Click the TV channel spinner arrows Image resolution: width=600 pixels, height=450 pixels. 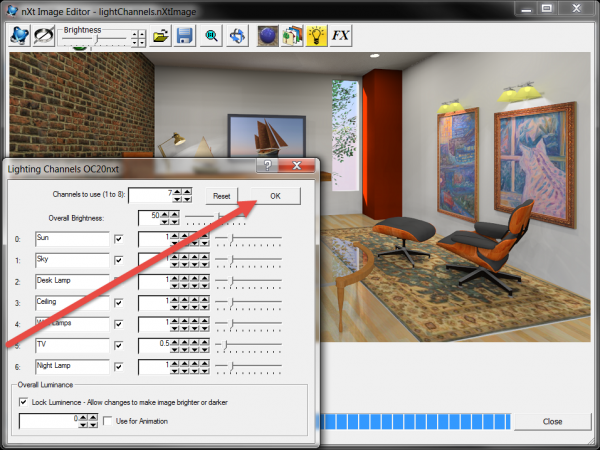189,346
